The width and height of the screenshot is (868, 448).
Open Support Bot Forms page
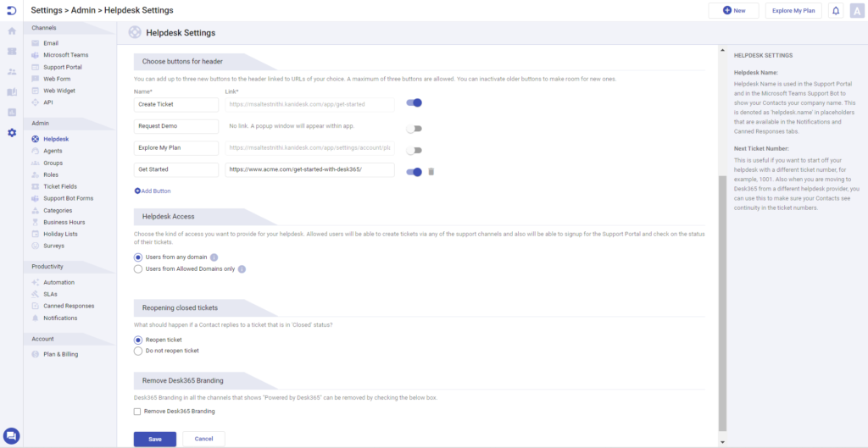pyautogui.click(x=68, y=198)
